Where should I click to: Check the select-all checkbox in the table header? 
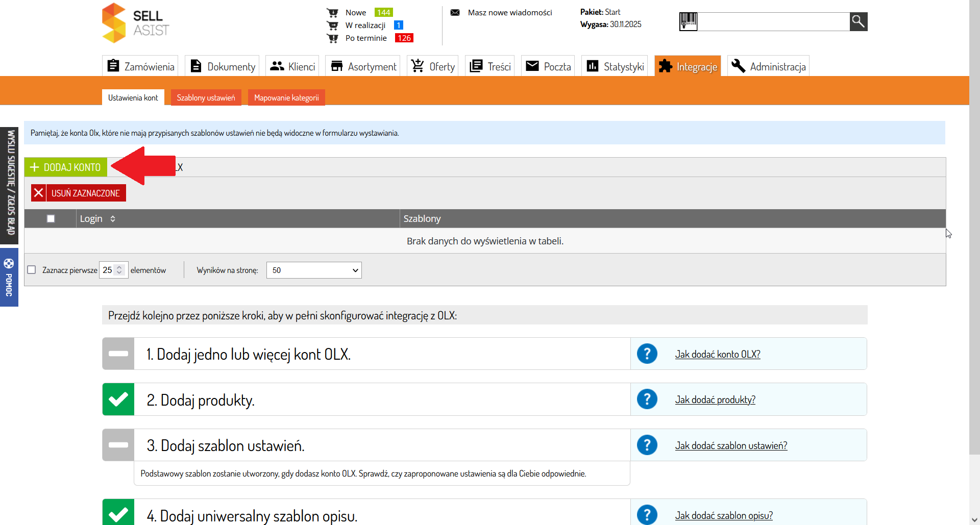(51, 218)
